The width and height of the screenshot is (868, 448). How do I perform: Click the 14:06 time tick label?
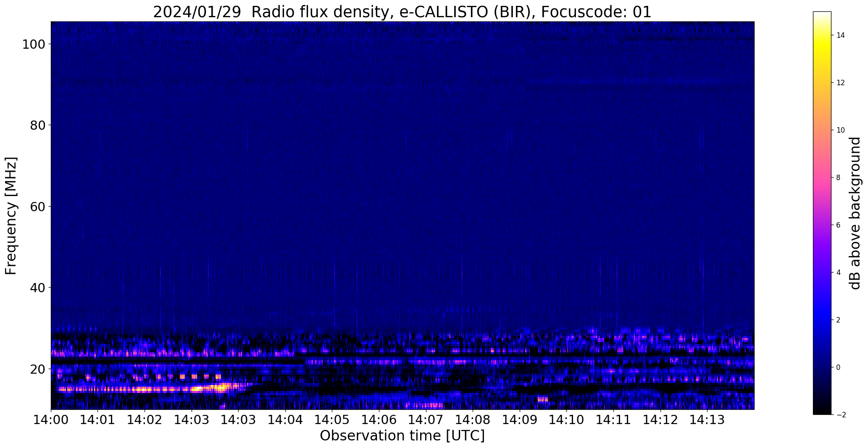click(379, 419)
